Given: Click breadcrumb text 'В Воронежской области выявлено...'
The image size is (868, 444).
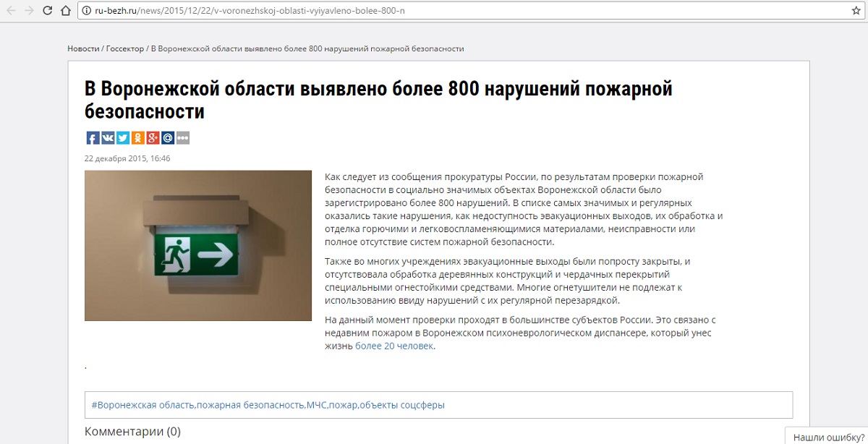Looking at the screenshot, I should (307, 48).
